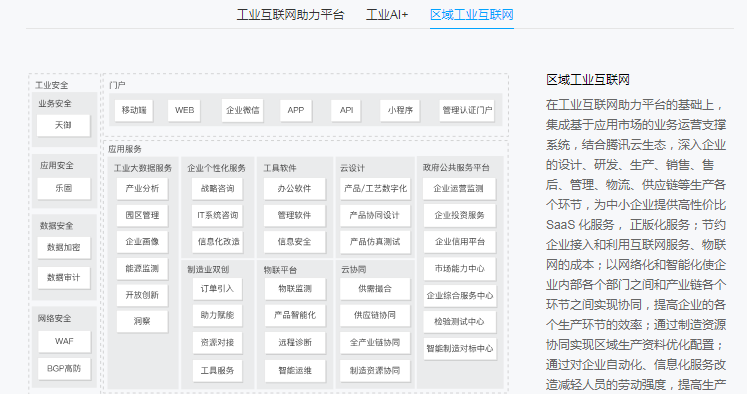Click the 产品协同设计 box
The width and height of the screenshot is (747, 394).
tap(374, 215)
